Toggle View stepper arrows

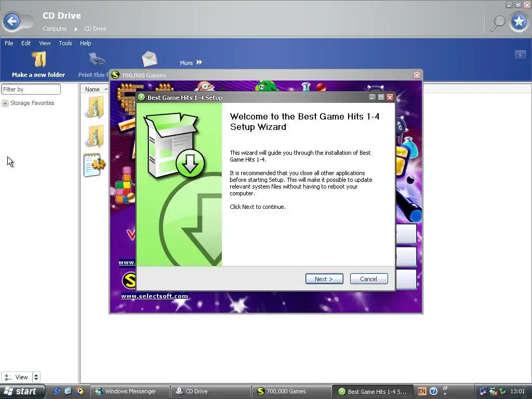click(36, 377)
